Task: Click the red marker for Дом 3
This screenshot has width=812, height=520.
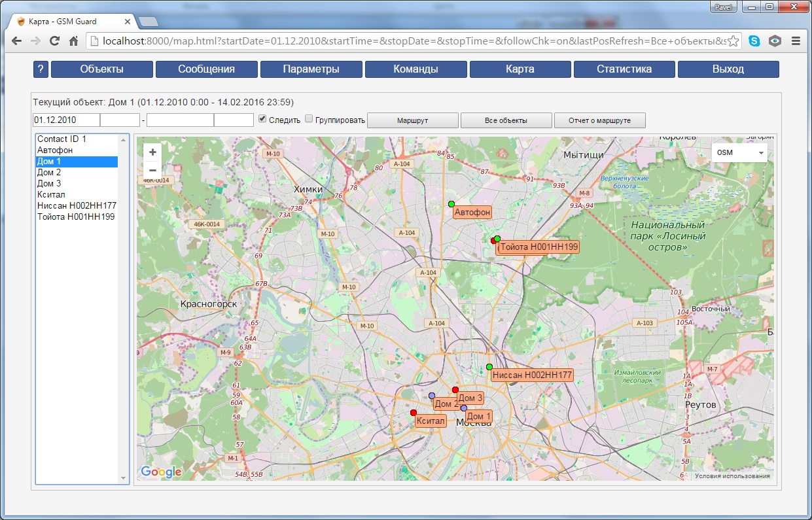Action: click(x=455, y=390)
